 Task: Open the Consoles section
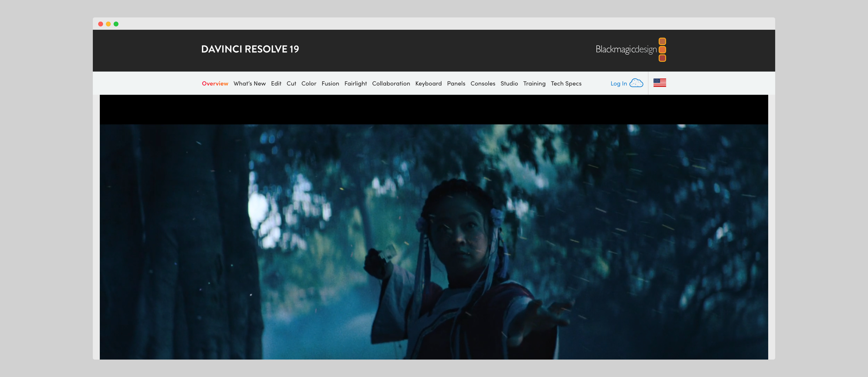(x=483, y=83)
